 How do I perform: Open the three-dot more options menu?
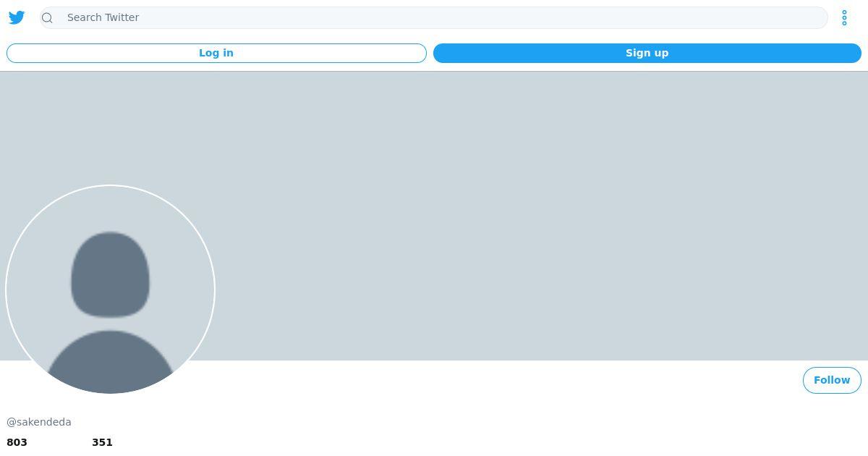point(844,17)
